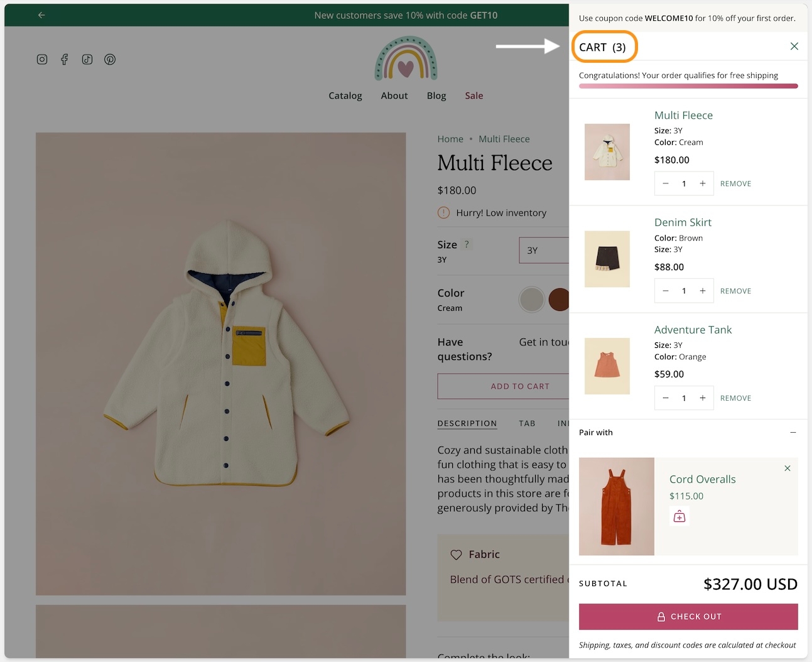Close the cart drawer
Viewport: 812px width, 662px height.
[794, 46]
